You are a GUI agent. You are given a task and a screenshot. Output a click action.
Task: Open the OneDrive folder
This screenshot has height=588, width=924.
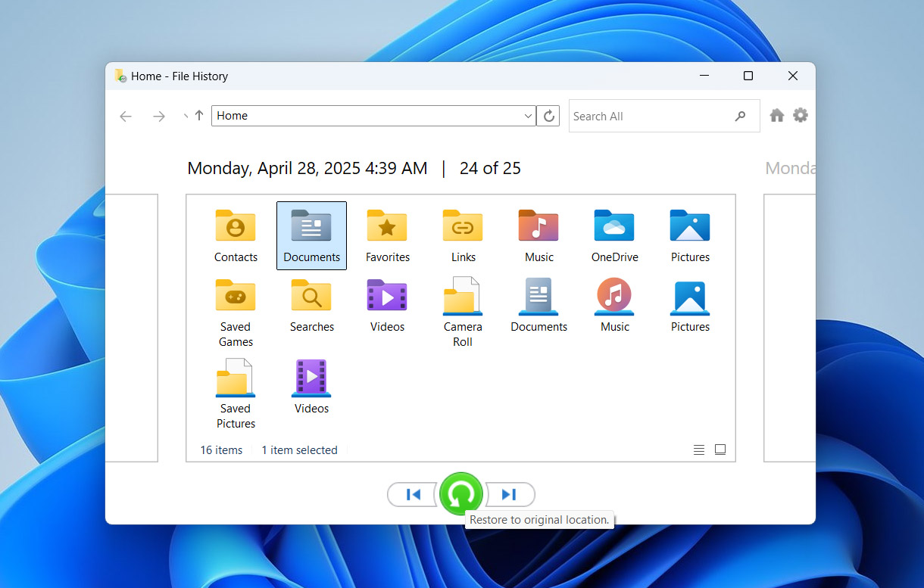(614, 235)
